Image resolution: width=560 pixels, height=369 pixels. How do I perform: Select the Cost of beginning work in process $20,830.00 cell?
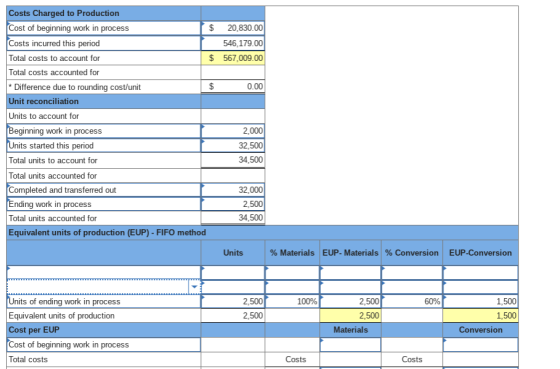click(x=233, y=28)
